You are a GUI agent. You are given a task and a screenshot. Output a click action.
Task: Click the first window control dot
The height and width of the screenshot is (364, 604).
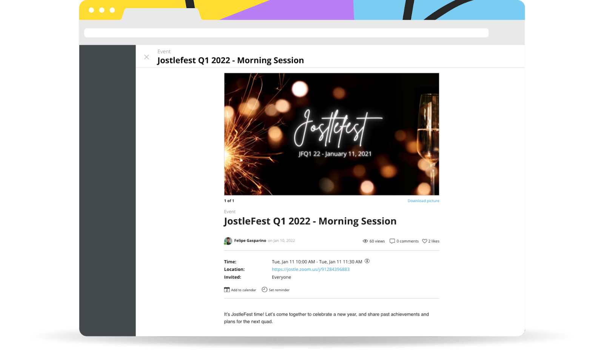click(x=91, y=10)
